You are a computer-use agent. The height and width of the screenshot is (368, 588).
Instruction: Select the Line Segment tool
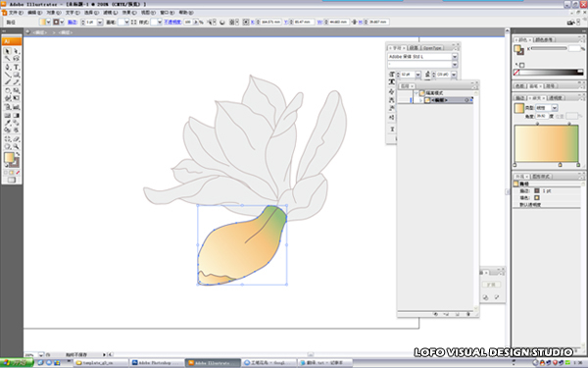coord(8,75)
